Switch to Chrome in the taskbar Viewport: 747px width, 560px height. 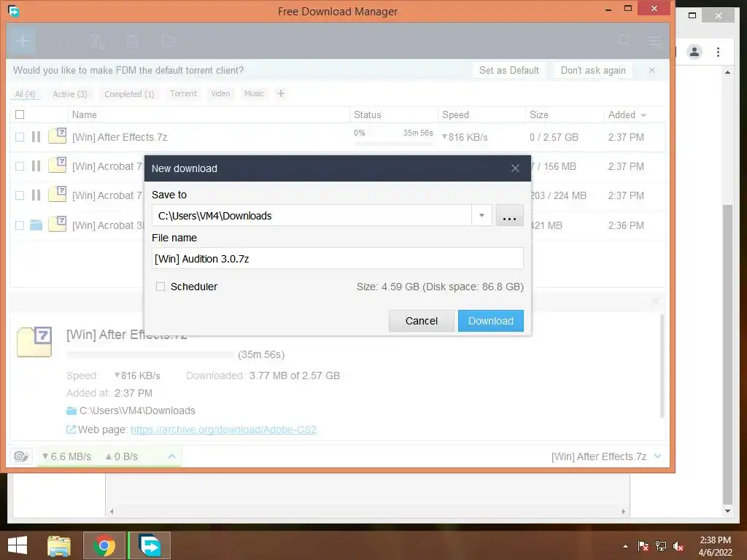click(x=104, y=545)
